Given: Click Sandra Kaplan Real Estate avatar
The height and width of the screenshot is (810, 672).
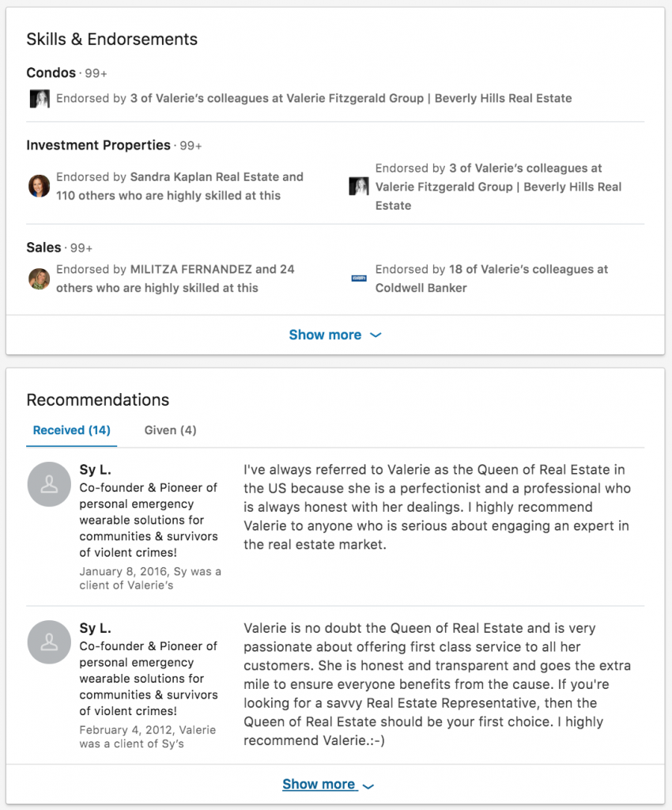Looking at the screenshot, I should (x=40, y=186).
